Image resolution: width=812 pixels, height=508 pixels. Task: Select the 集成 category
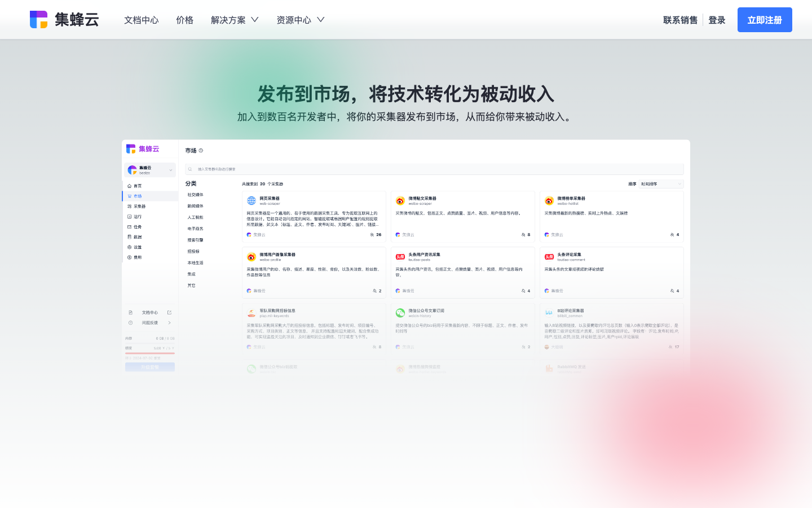coord(192,274)
